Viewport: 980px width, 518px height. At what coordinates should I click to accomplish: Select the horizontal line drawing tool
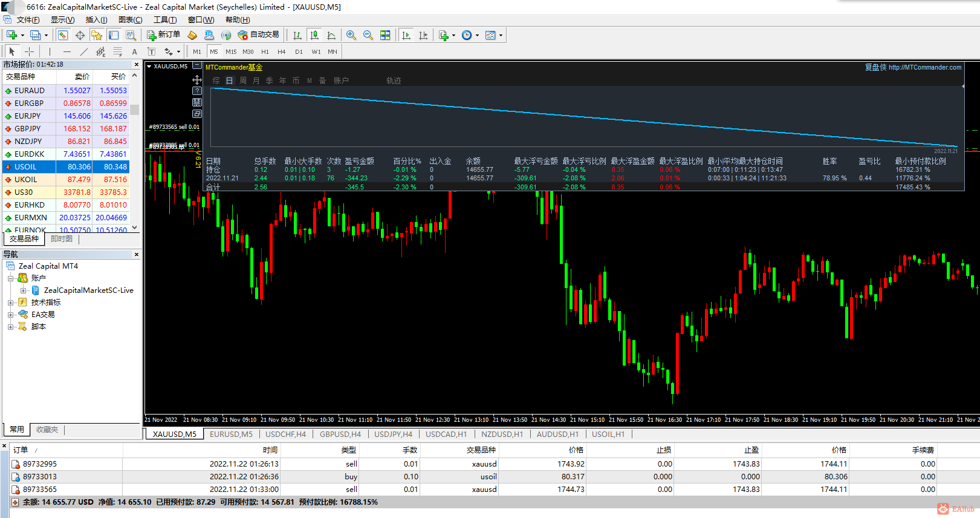tap(67, 51)
